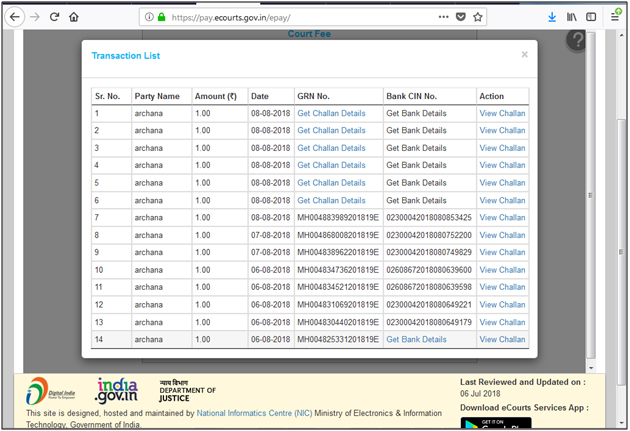
Task: Click the green padlock security icon
Action: pos(162,17)
